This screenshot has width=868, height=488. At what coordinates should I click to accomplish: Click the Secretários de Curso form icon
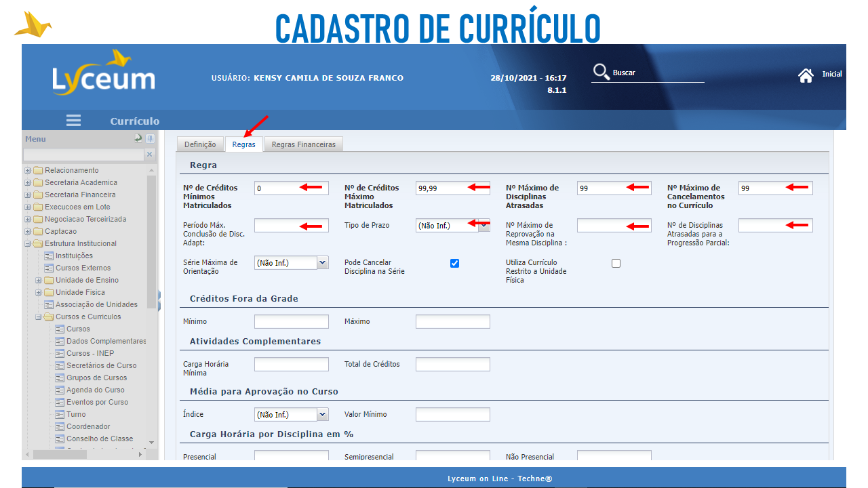tap(60, 366)
